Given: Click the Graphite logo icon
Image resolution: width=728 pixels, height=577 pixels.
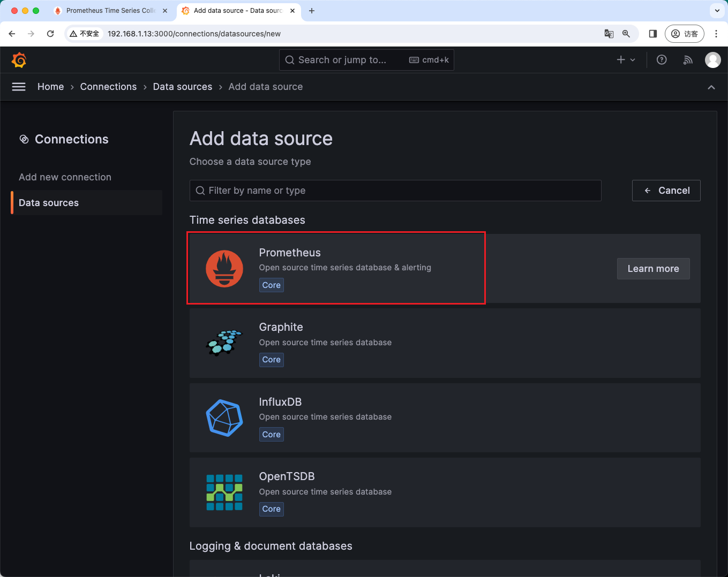Looking at the screenshot, I should coord(224,343).
